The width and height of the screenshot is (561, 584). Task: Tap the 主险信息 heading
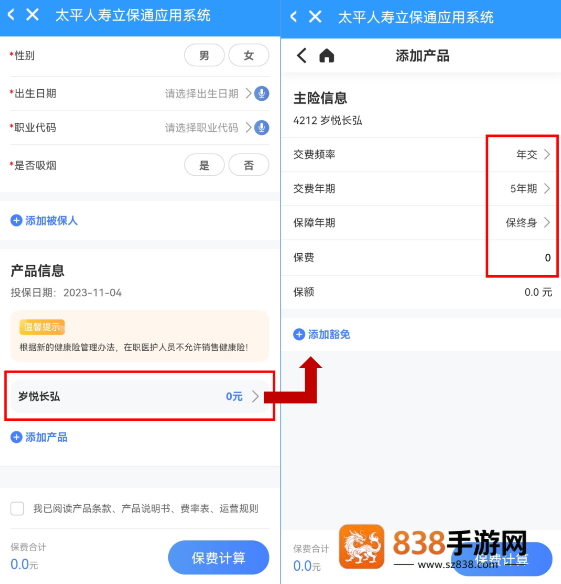click(320, 98)
